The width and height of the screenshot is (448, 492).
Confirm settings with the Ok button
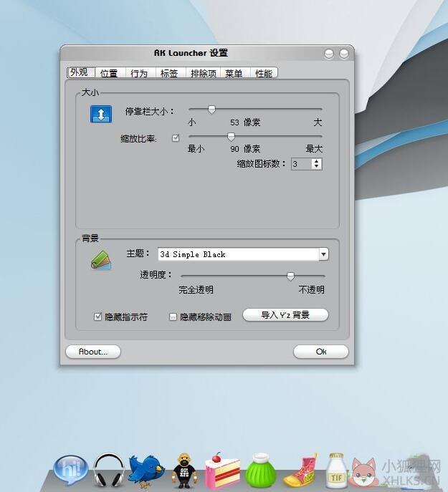point(320,352)
